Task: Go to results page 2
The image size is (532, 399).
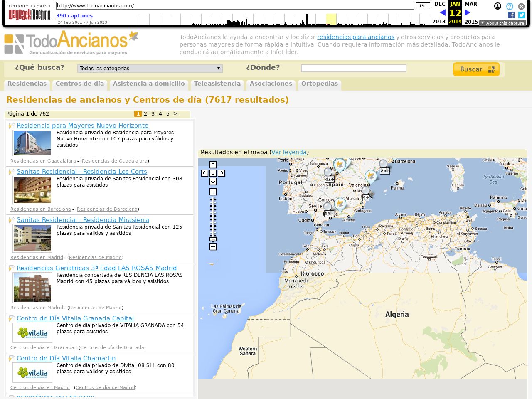Action: (x=145, y=114)
